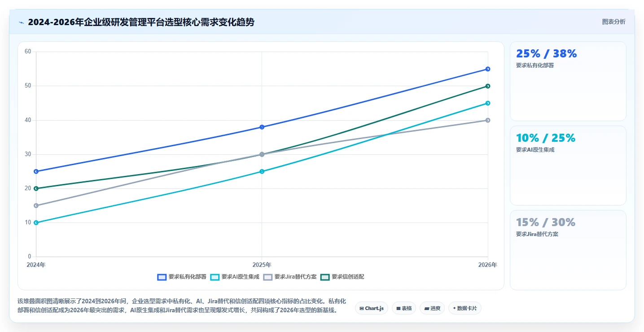Toggle the 要求私有化部署 legend series
This screenshot has width=644, height=332.
point(182,277)
